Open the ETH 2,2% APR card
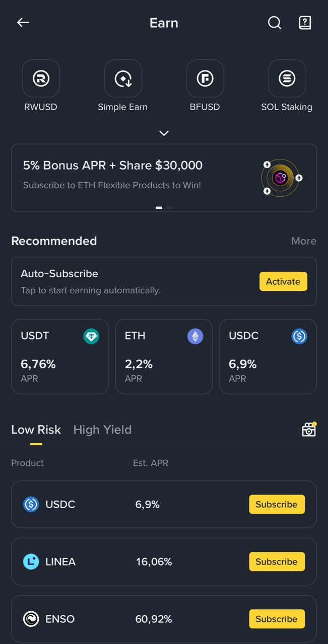Screen dimensions: 328x644 point(164,356)
